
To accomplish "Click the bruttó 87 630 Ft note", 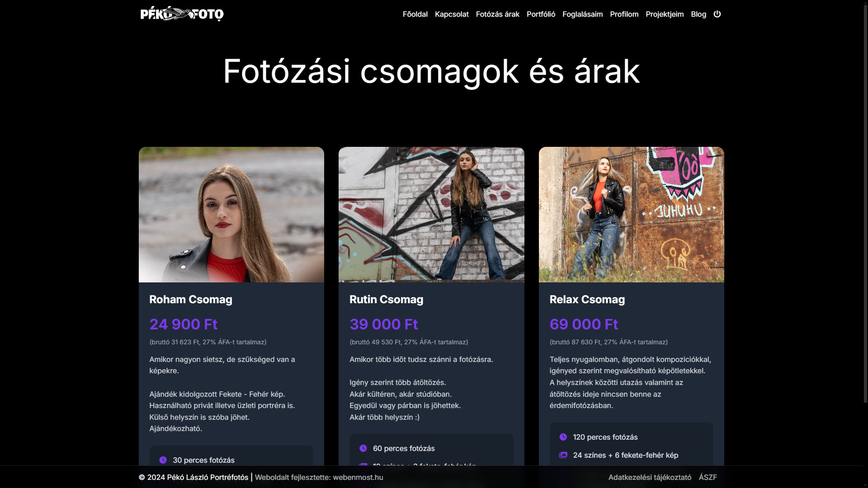I will (x=609, y=342).
